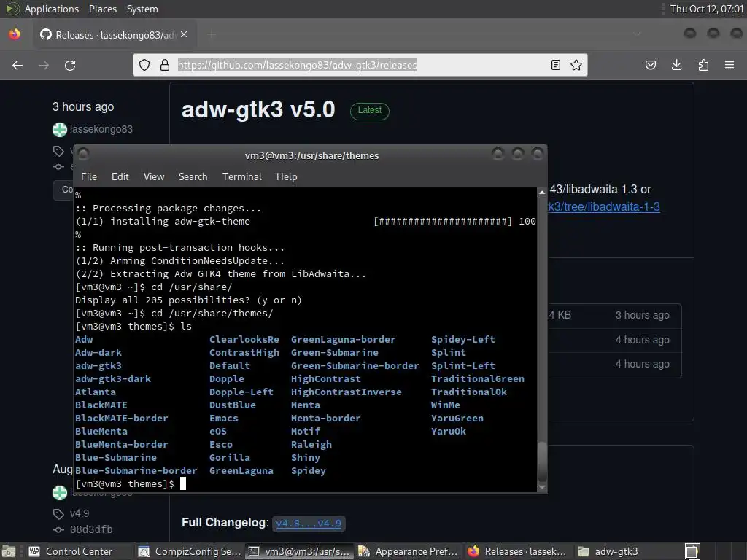Click the Firefox logo icon left of tabs
This screenshot has height=560, width=747.
(15, 34)
